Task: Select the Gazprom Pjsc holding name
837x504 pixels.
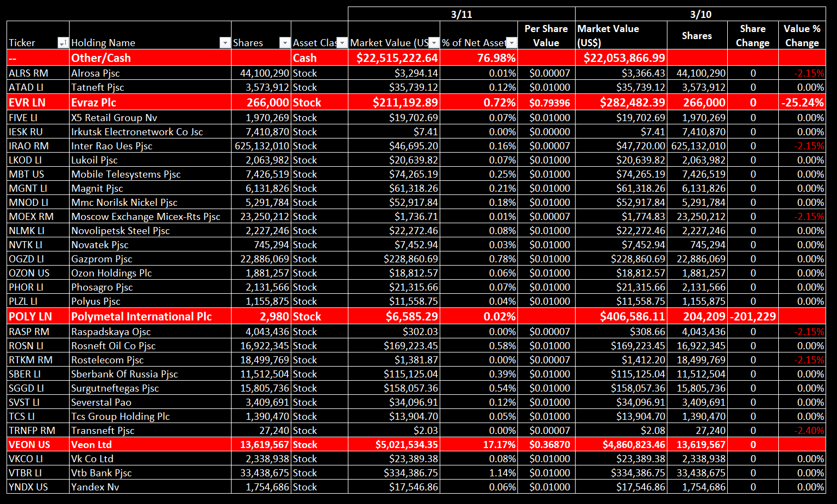Action: coord(151,259)
